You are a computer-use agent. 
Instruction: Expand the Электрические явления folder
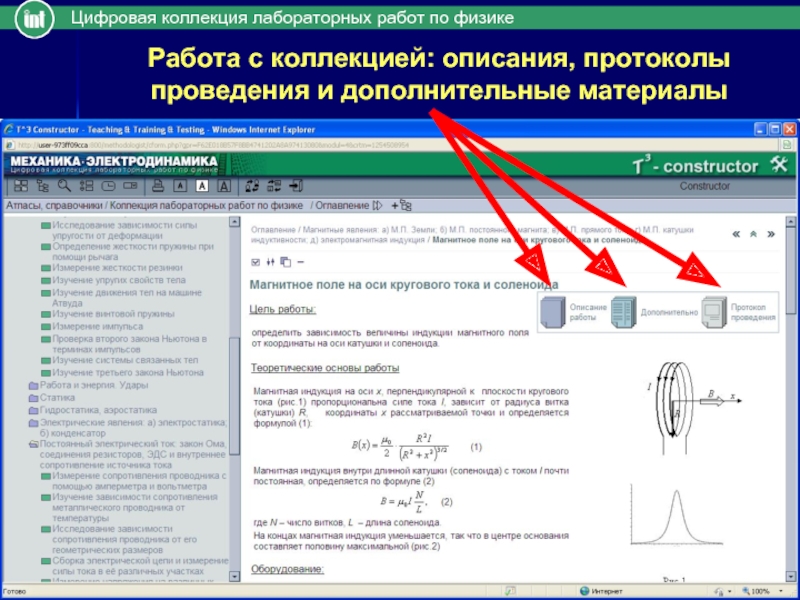click(x=34, y=423)
